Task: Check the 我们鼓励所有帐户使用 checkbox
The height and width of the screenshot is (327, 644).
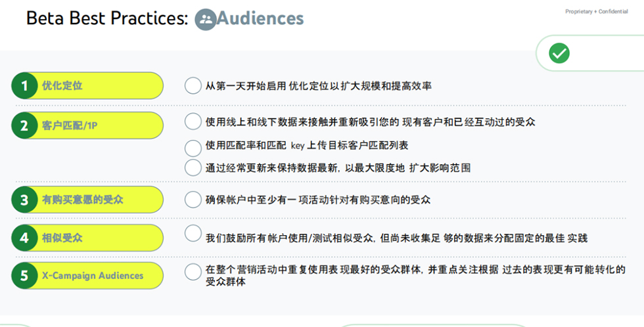Action: [x=193, y=233]
